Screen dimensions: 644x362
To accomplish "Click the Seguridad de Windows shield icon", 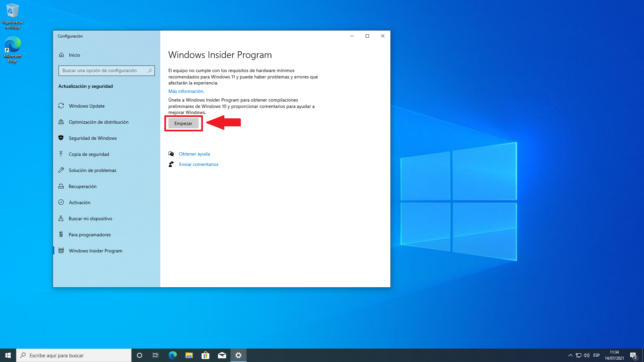I will click(61, 138).
